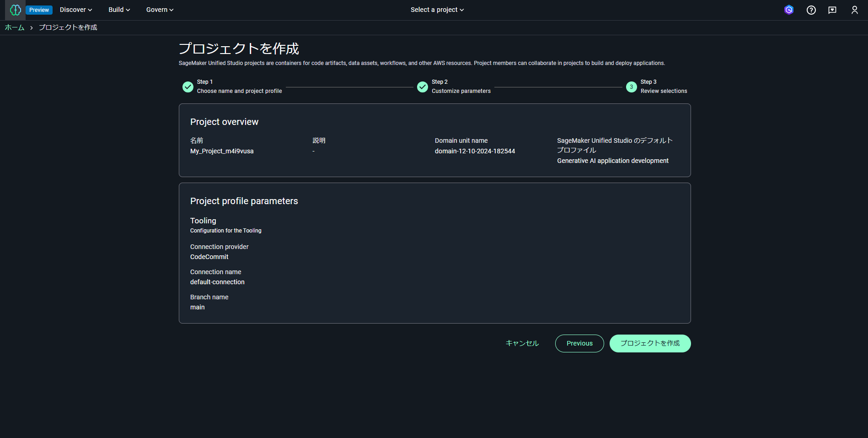Click the Branch name label
The height and width of the screenshot is (438, 868).
point(209,297)
